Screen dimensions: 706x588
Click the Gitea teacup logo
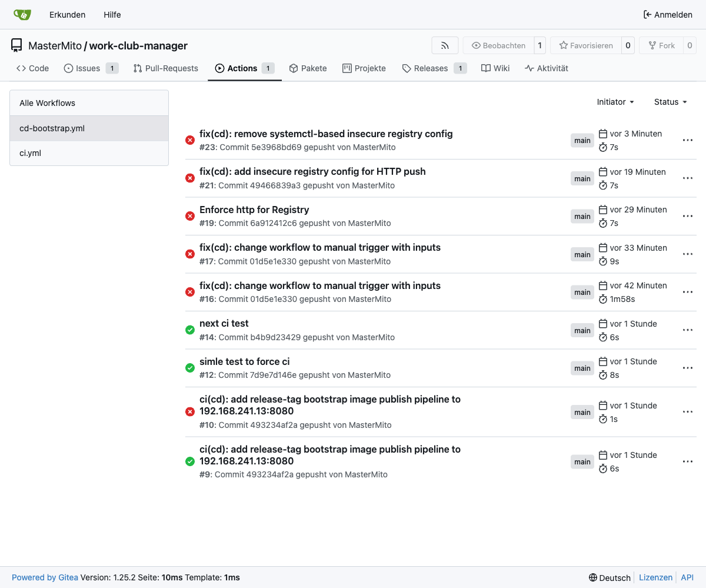click(22, 15)
